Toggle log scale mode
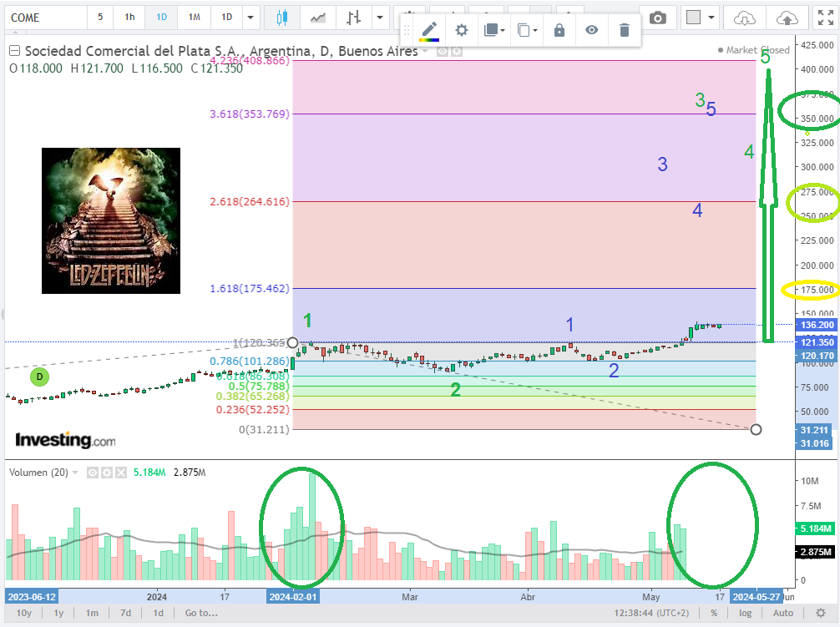This screenshot has height=627, width=840. pos(745,613)
